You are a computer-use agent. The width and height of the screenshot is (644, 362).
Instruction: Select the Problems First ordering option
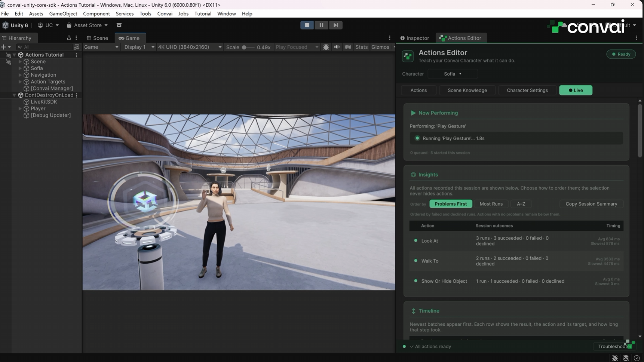pyautogui.click(x=451, y=204)
